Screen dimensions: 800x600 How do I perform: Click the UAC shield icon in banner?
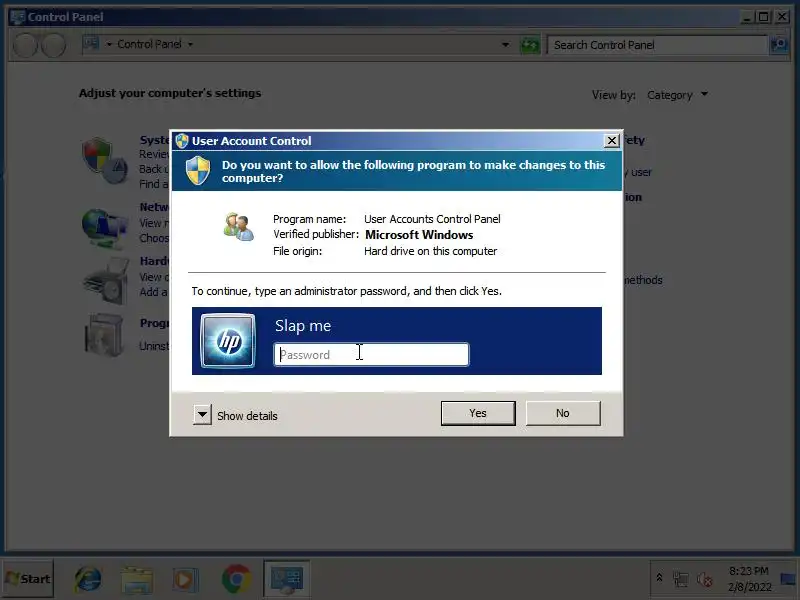(198, 171)
